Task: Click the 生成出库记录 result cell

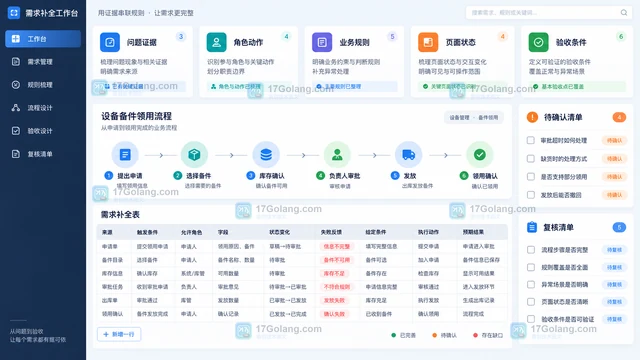Action: click(478, 300)
